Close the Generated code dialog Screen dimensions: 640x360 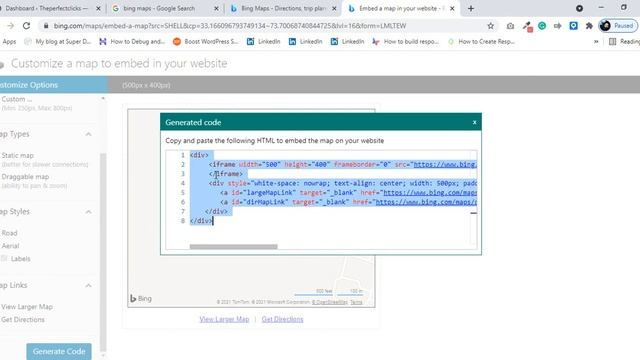pyautogui.click(x=474, y=122)
